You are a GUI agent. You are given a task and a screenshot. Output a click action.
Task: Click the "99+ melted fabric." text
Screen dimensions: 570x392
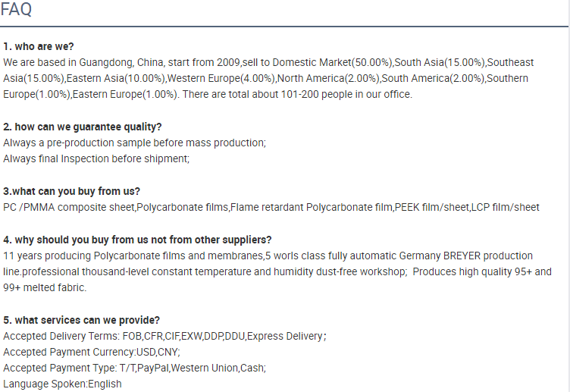point(45,287)
